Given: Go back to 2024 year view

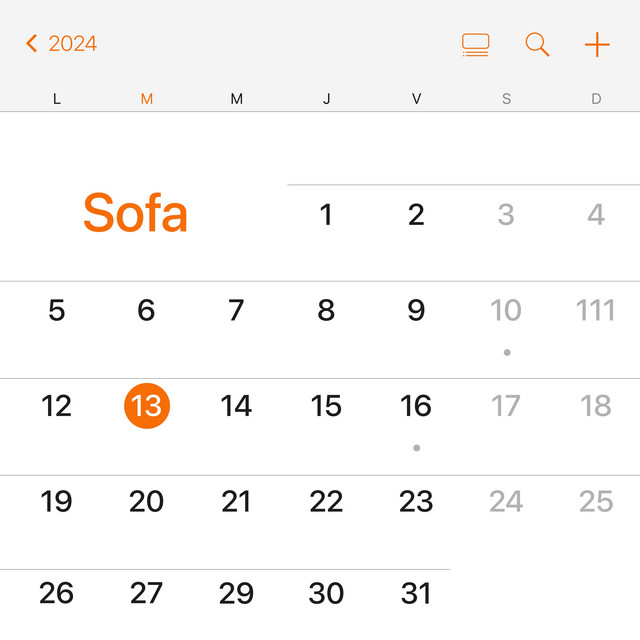Looking at the screenshot, I should pos(62,44).
